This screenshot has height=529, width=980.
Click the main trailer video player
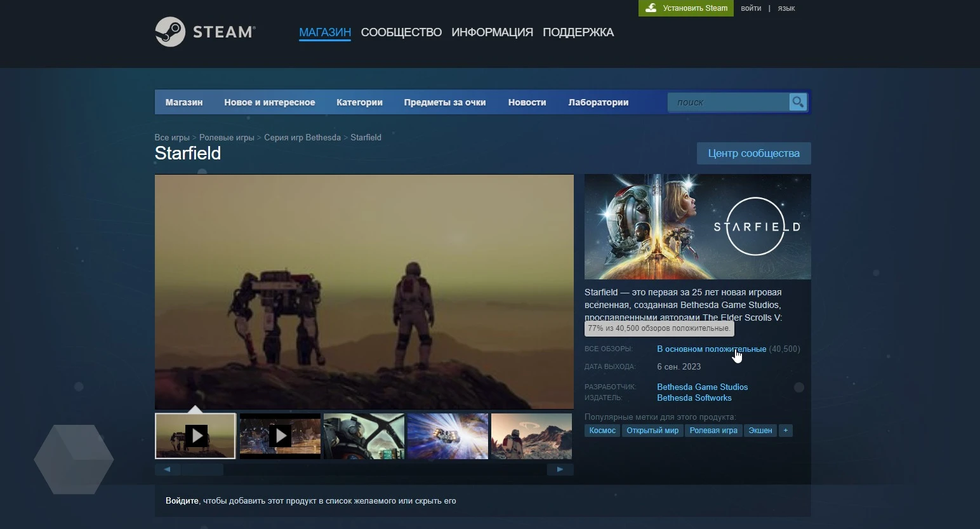pos(364,291)
